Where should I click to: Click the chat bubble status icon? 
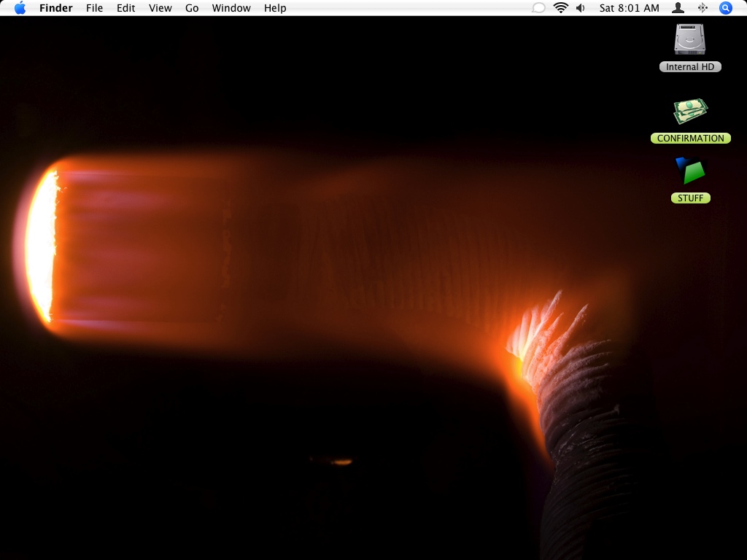(x=538, y=8)
